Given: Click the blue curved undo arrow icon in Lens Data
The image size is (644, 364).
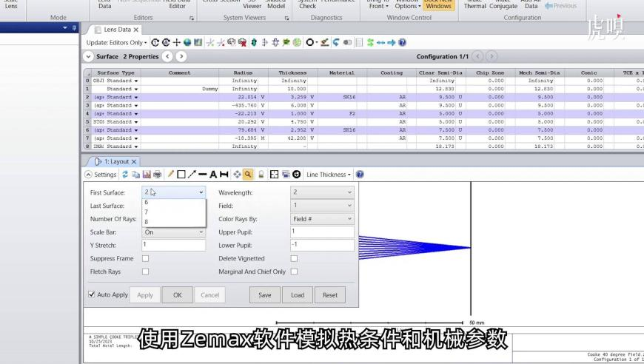Looking at the screenshot, I should tap(336, 42).
